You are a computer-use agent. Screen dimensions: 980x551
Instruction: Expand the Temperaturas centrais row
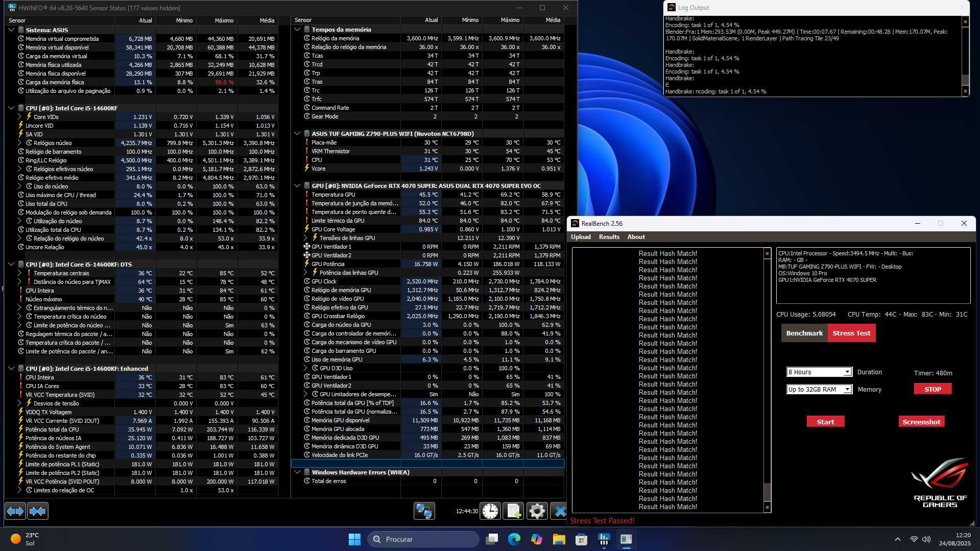(19, 273)
